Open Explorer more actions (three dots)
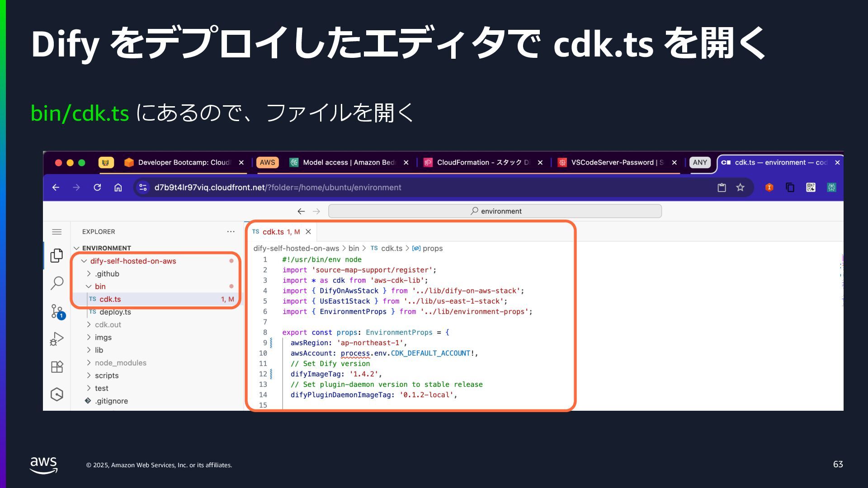This screenshot has width=868, height=488. (x=231, y=232)
